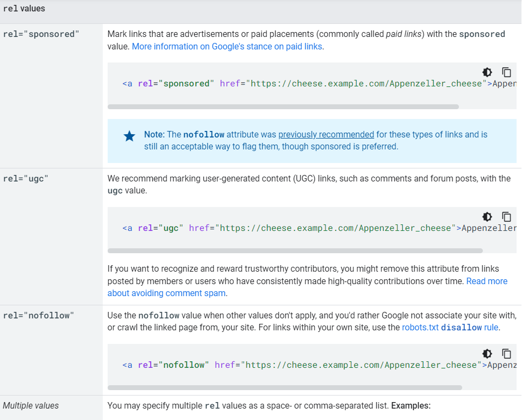Click the sponsored code horizontal scrollbar
The height and width of the screenshot is (420, 522).
point(283,106)
